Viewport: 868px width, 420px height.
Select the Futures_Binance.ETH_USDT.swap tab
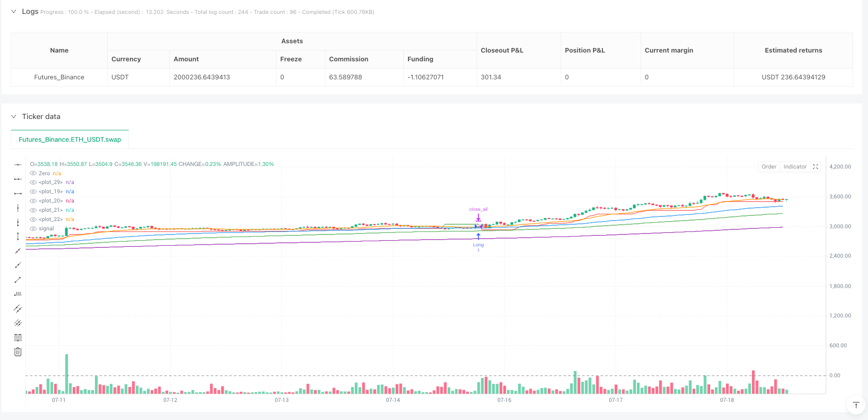click(70, 140)
